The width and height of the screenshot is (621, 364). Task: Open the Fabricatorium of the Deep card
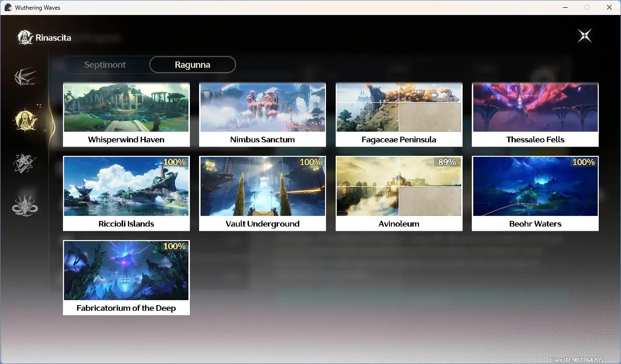[126, 278]
